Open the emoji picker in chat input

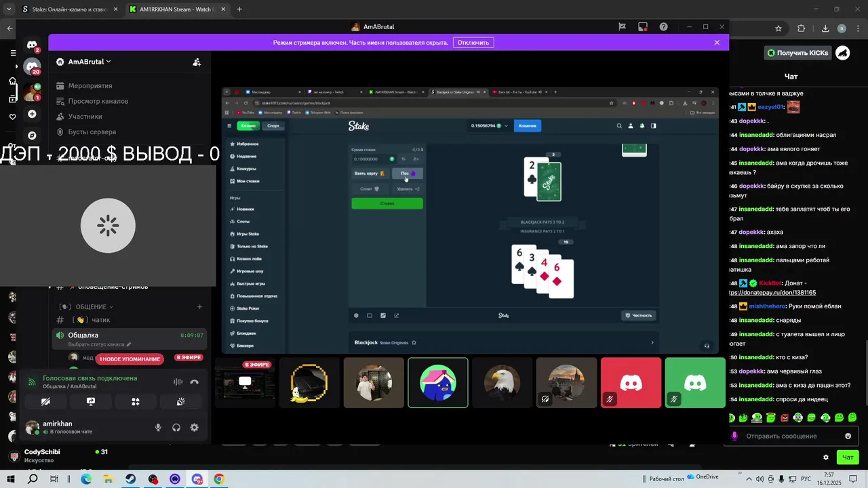coord(848,436)
